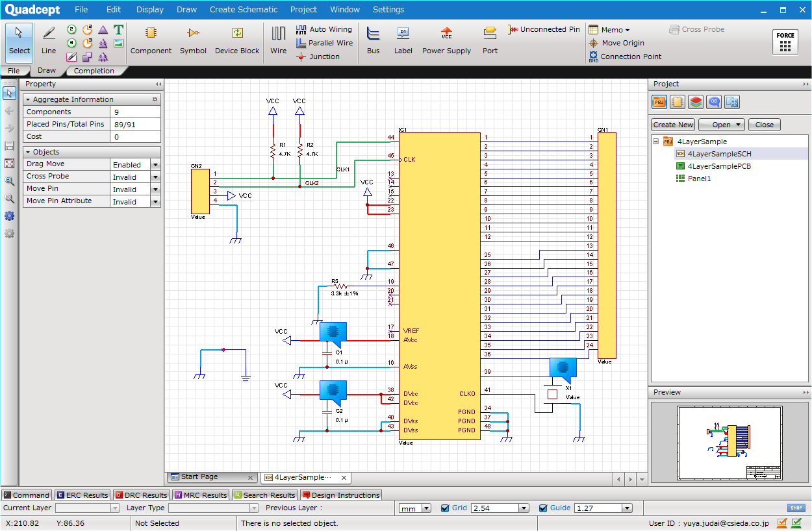
Task: Open Drag Move dropdown
Action: tap(155, 165)
